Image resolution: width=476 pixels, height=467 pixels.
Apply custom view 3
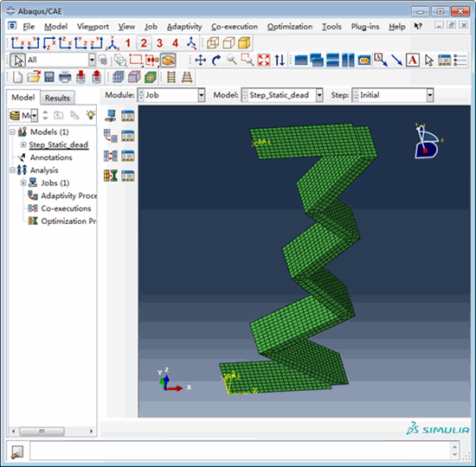[159, 43]
